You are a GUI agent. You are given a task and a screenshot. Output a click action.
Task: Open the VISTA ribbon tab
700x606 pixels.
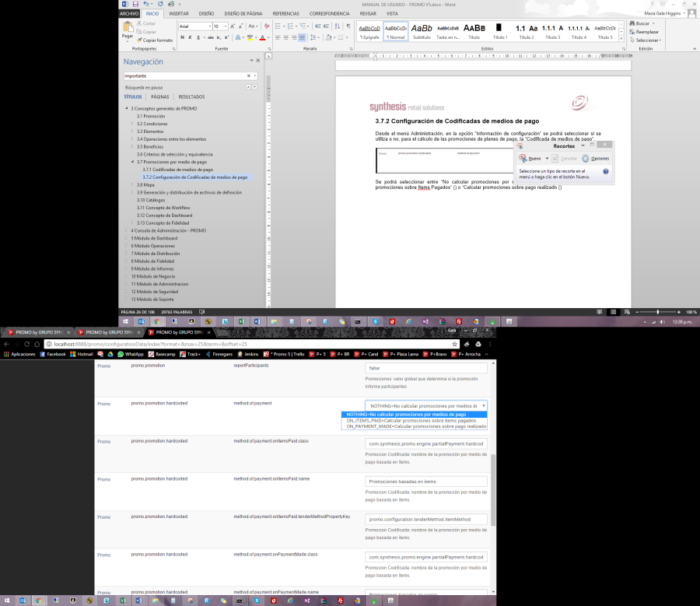392,14
